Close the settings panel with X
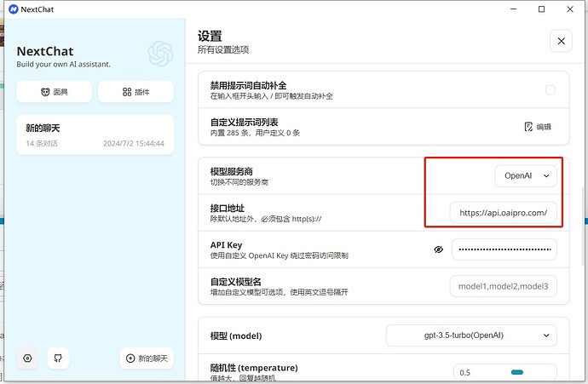588x384 pixels. (561, 41)
